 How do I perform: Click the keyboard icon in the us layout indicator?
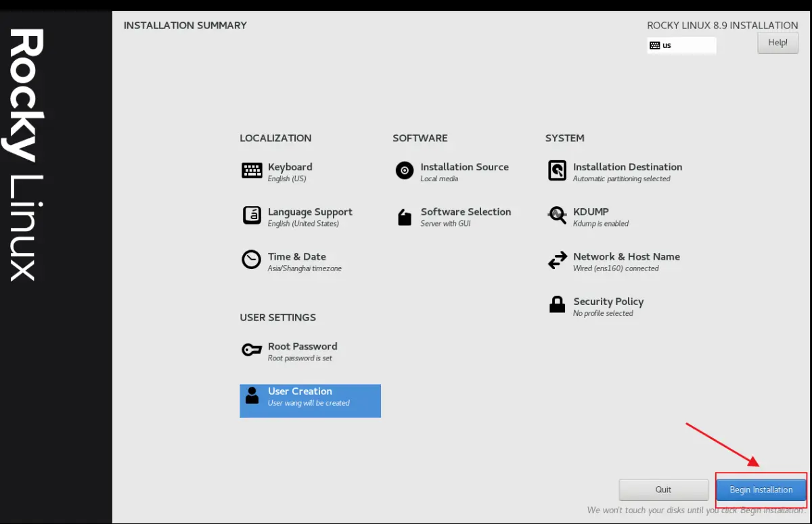654,45
